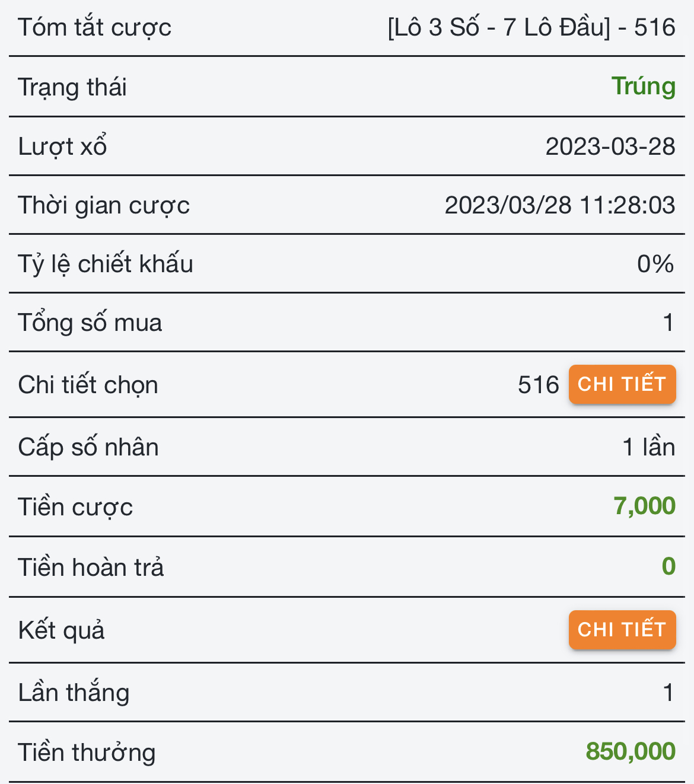Viewport: 694px width, 784px height.
Task: Click the "Tóm tắt cược" label
Action: coord(94,27)
